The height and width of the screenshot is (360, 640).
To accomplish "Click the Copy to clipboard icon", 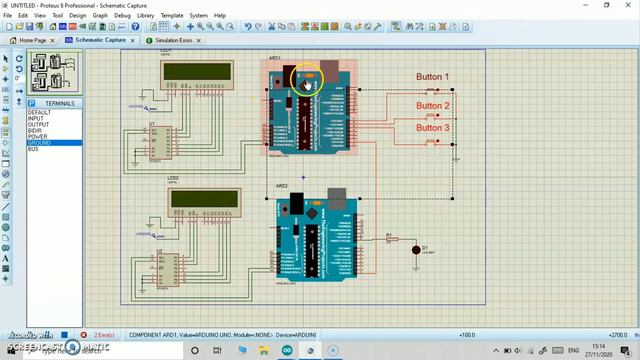I will (282, 27).
